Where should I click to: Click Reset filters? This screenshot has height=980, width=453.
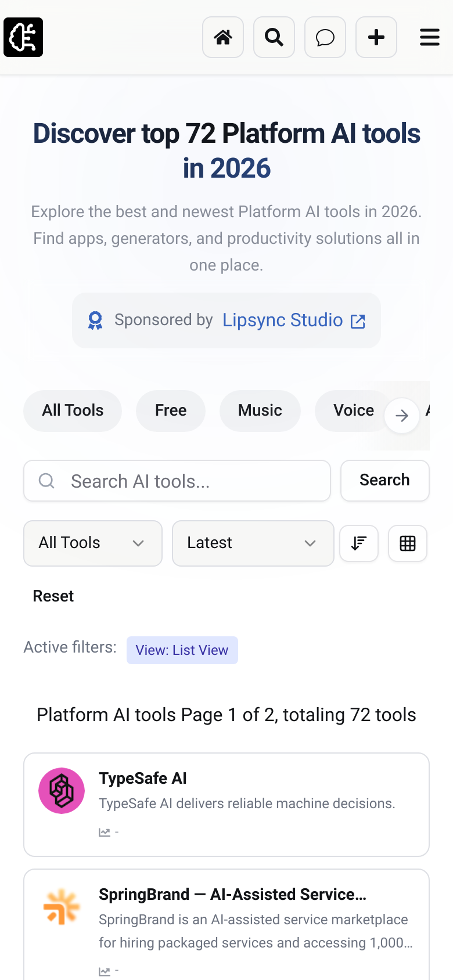click(x=53, y=596)
